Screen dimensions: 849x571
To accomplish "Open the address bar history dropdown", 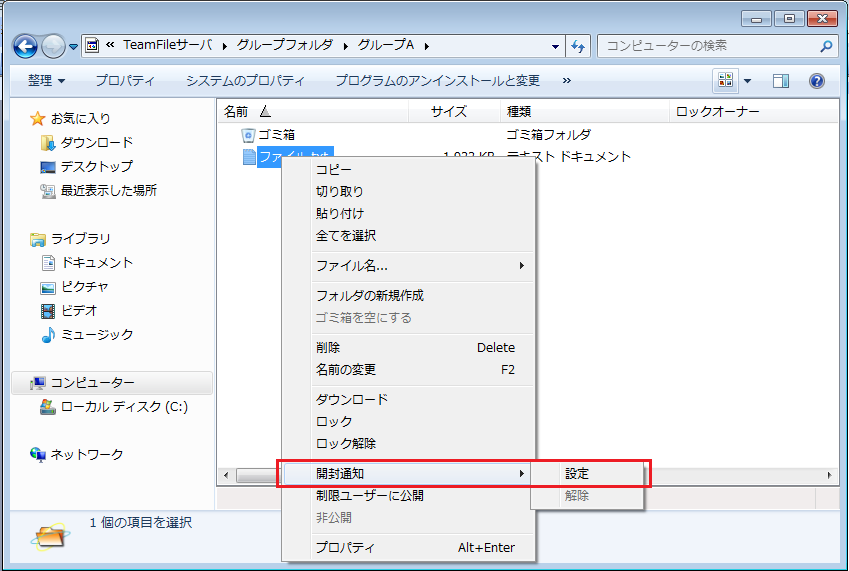I will coord(556,46).
